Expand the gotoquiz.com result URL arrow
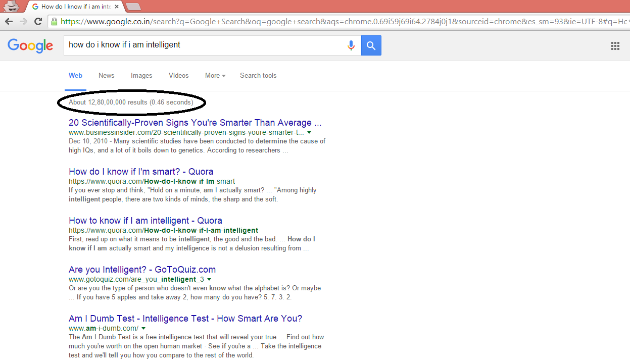 coord(209,279)
